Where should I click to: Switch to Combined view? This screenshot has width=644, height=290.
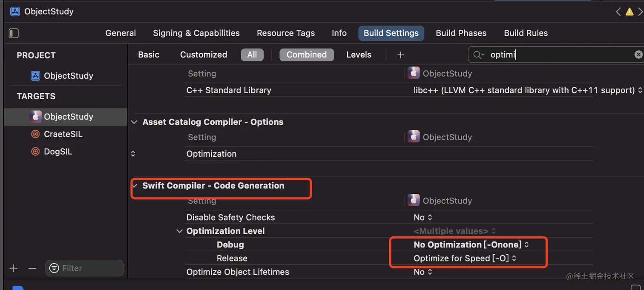(306, 55)
